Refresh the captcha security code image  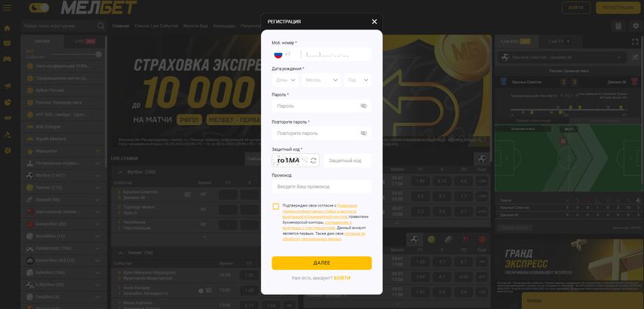314,161
